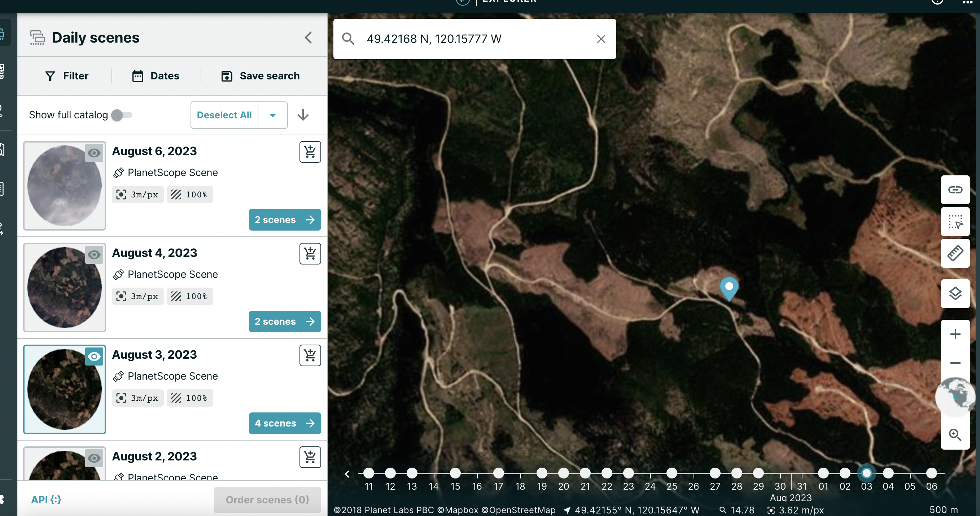Collapse the Daily scenes panel
Screen dimensions: 980x516
(x=308, y=38)
